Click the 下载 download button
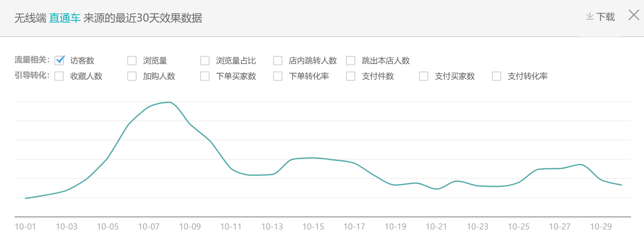The width and height of the screenshot is (644, 247). point(601,17)
